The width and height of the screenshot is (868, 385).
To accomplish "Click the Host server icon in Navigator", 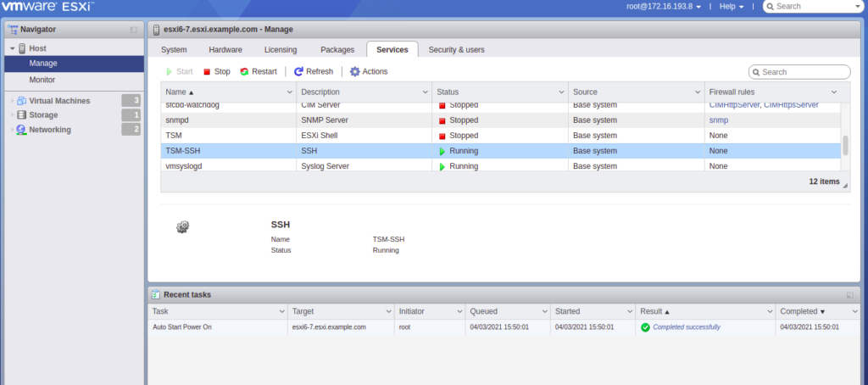I will tap(22, 48).
